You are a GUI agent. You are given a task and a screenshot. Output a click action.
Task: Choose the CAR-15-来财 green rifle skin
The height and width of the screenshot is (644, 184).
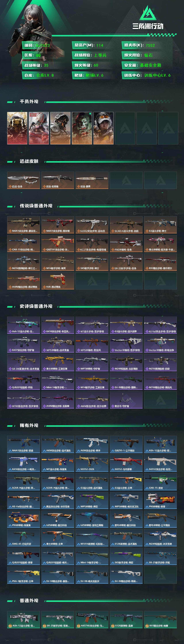(x=160, y=482)
